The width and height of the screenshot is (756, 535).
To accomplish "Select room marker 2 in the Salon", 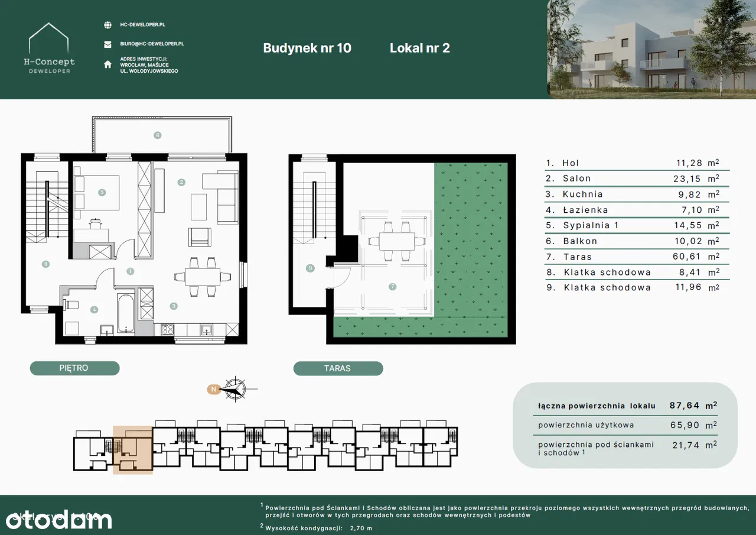I will click(181, 182).
